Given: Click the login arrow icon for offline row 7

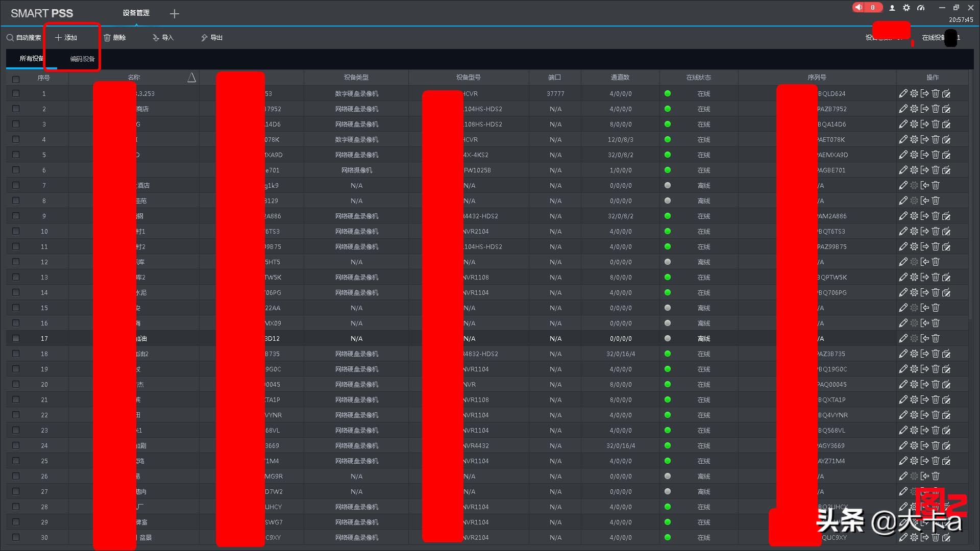Looking at the screenshot, I should pos(925,185).
